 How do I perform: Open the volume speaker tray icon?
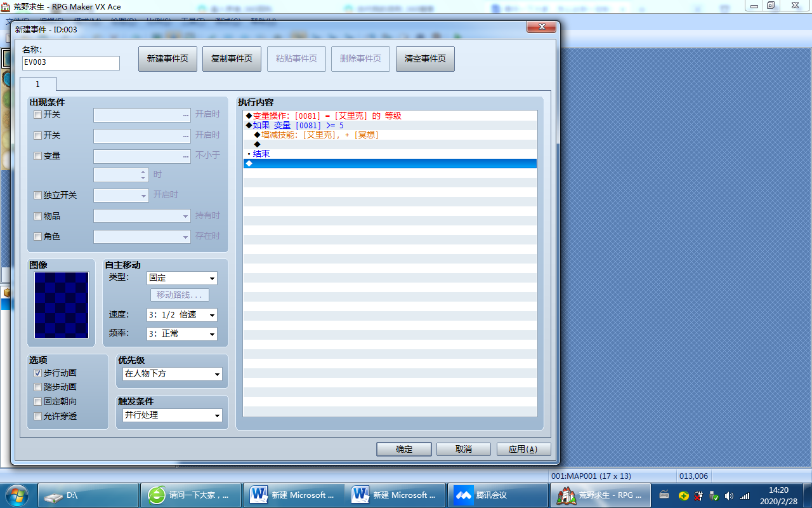coord(729,495)
